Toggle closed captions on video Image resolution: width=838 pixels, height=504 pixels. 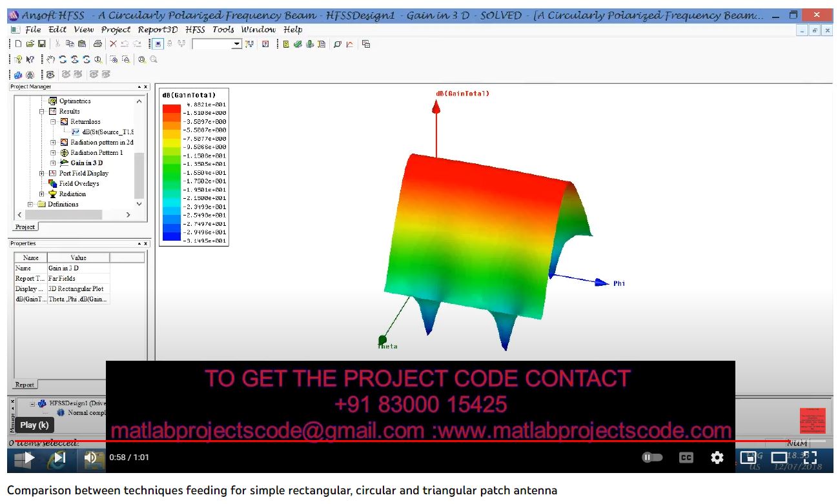point(686,458)
